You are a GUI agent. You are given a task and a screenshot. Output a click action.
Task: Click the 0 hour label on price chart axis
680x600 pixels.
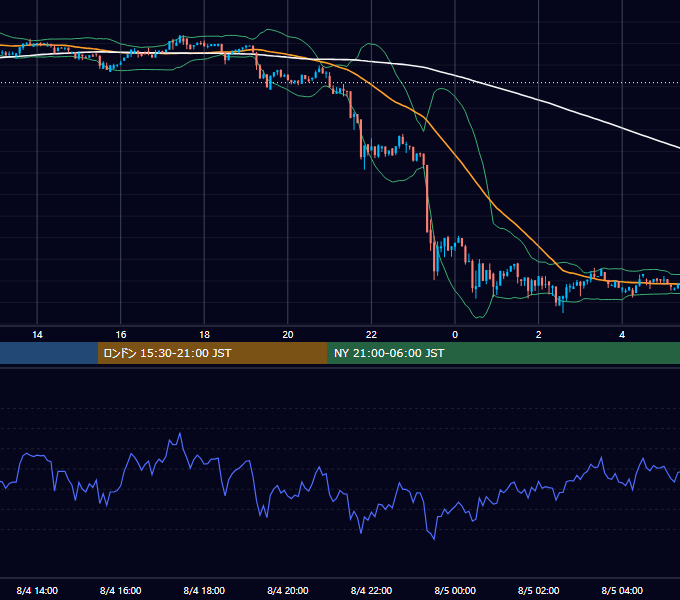click(x=455, y=335)
